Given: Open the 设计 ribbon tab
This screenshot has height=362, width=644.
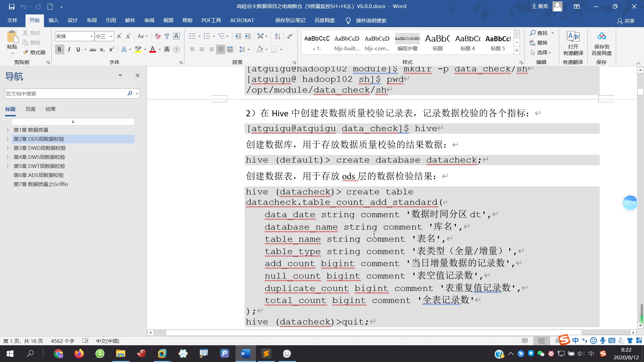Looking at the screenshot, I should (72, 20).
